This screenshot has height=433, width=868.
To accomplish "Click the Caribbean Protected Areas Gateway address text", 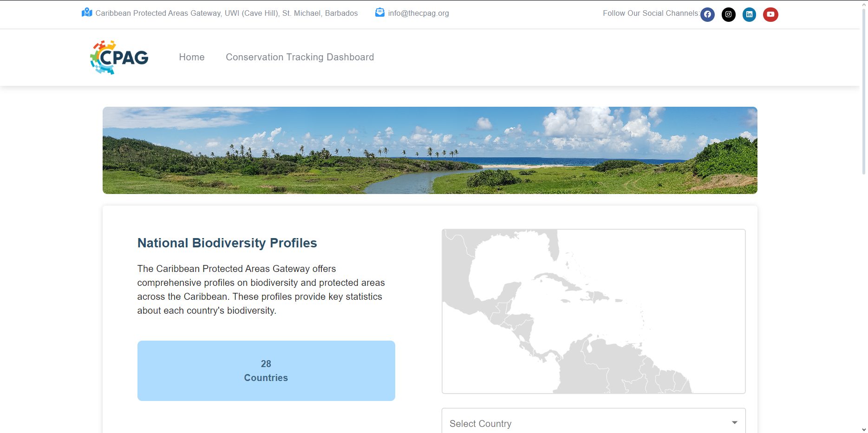I will 227,13.
